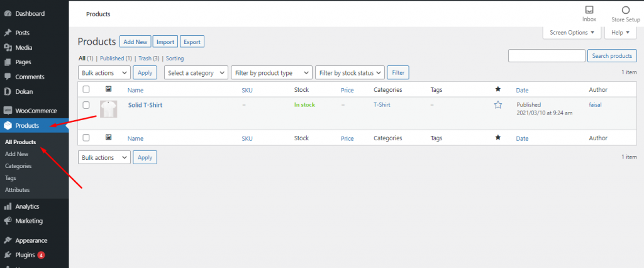
Task: Click the image column icon in footer row
Action: coord(108,137)
